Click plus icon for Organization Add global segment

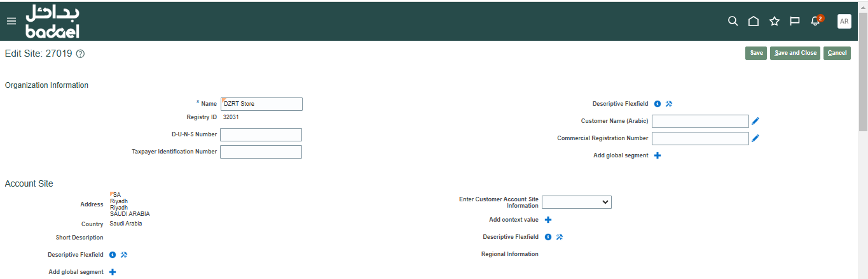(x=658, y=155)
